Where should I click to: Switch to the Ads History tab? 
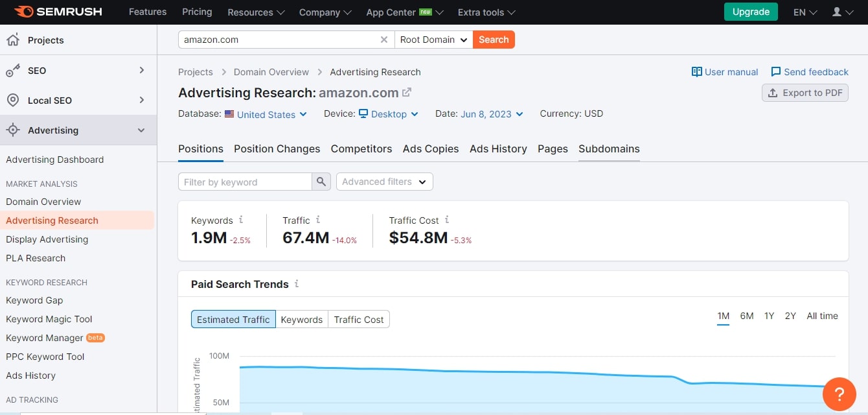pos(498,148)
